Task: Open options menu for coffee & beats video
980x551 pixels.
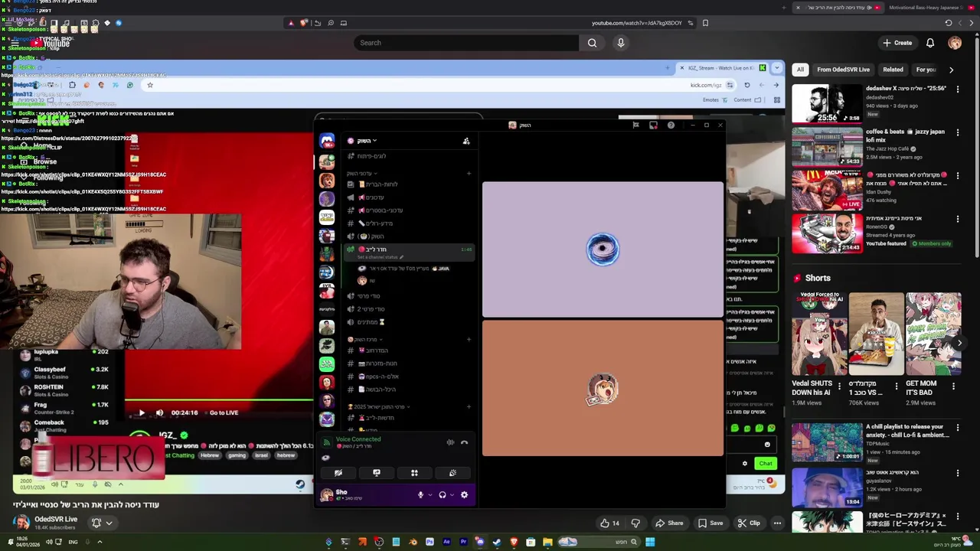Action: (957, 132)
